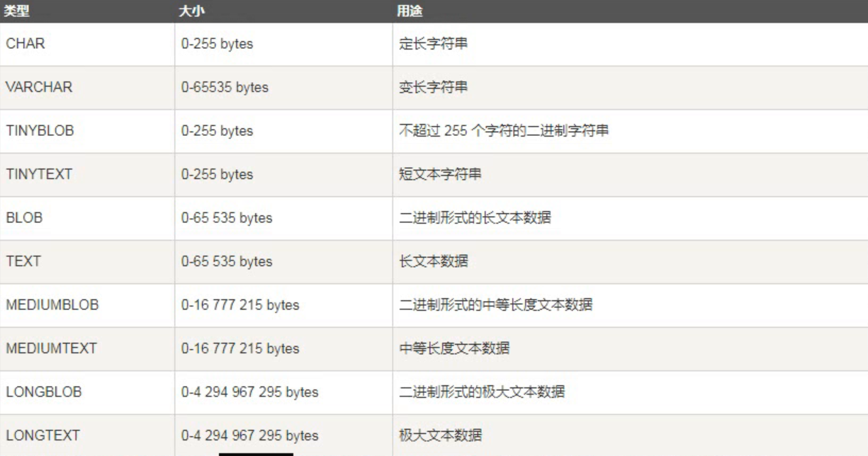Click the 类型 column header
Viewport: 868px width, 456px height.
(14, 11)
